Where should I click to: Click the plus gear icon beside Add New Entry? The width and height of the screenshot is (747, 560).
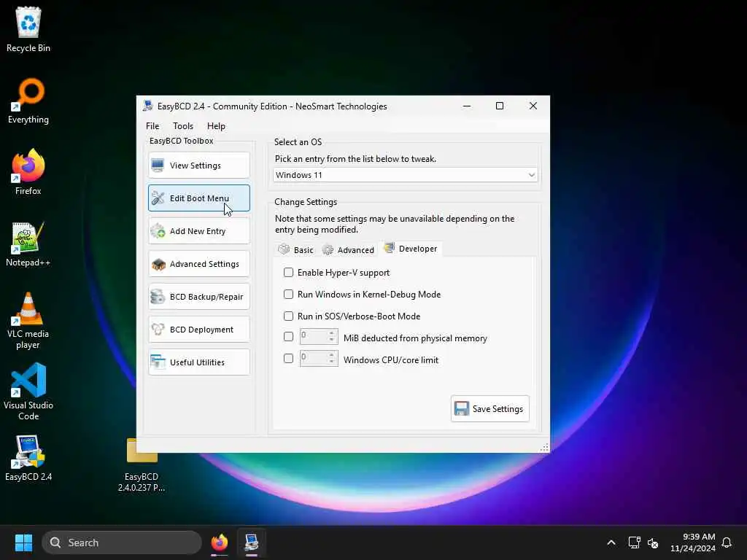point(158,231)
